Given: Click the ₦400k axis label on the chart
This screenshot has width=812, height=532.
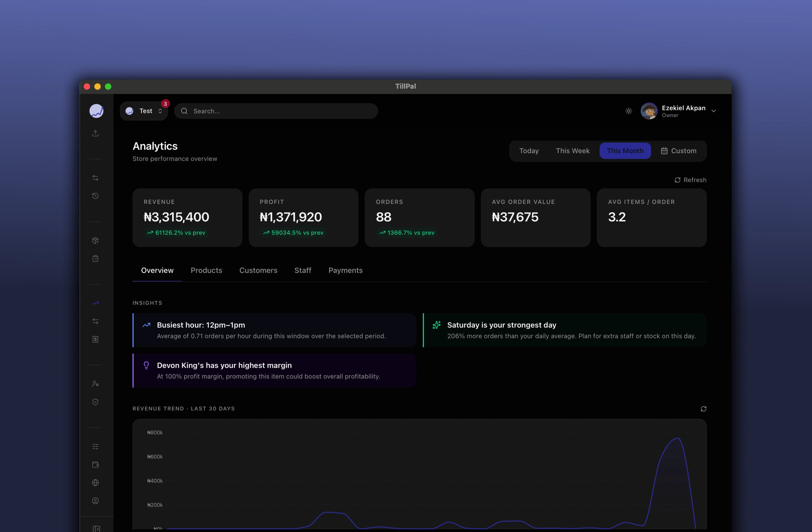Looking at the screenshot, I should coord(155,481).
